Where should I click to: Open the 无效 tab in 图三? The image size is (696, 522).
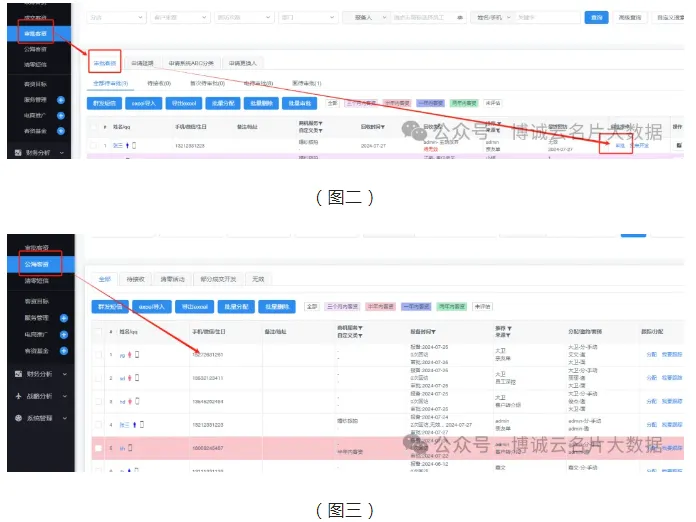point(258,280)
